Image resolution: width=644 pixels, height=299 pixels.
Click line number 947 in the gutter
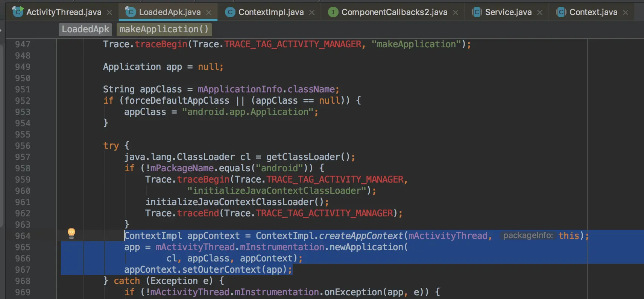(x=23, y=44)
